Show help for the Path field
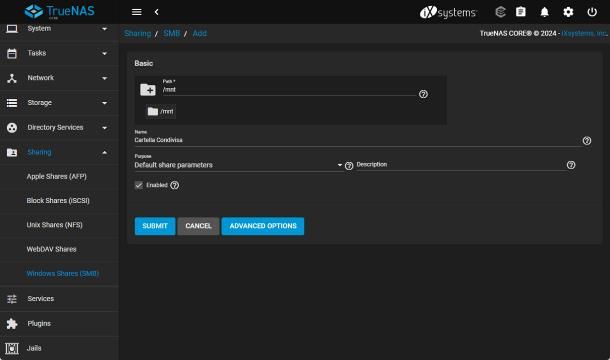The image size is (610, 360). (423, 94)
